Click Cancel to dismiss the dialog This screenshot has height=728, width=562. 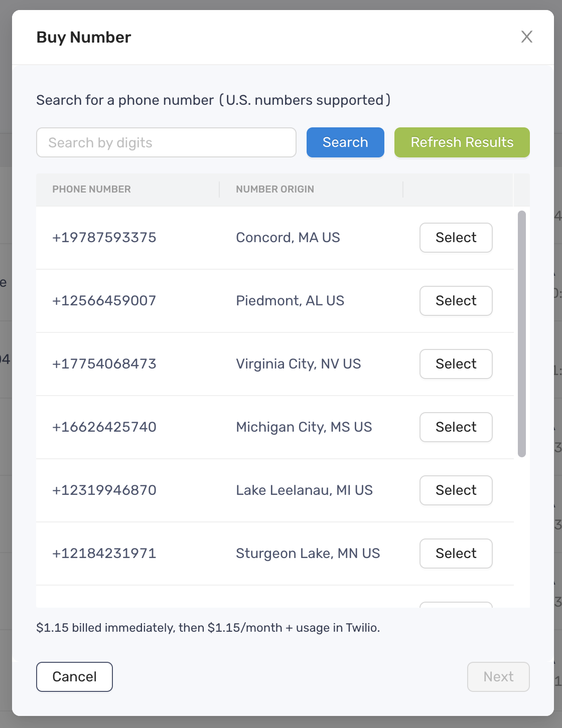[74, 676]
